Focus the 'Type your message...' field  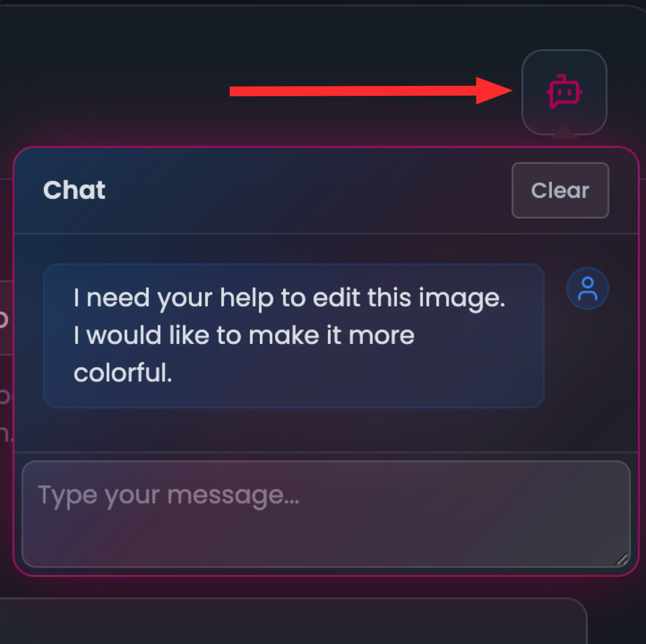(326, 514)
